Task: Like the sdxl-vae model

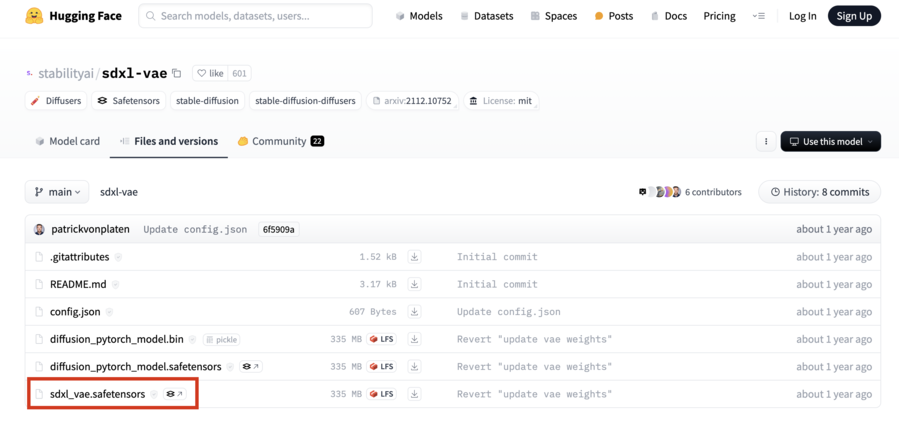Action: (210, 73)
